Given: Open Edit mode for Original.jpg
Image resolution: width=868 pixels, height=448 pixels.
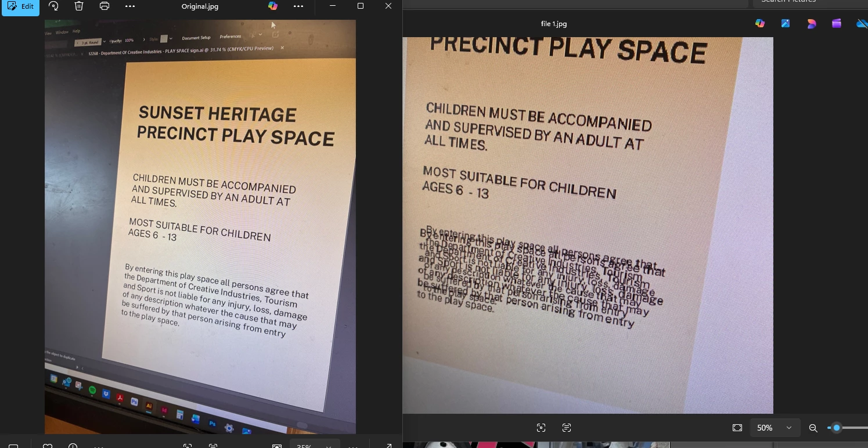Looking at the screenshot, I should (20, 6).
